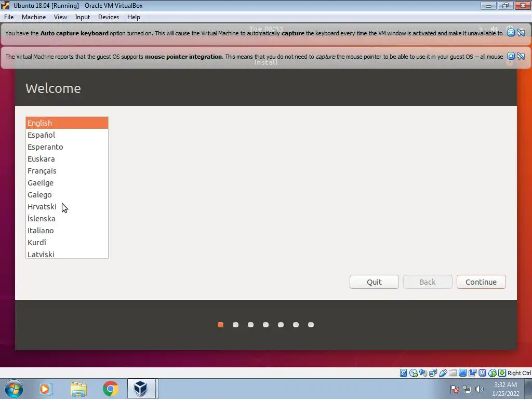Open the View menu
Screen dimensions: 532x399
pos(60,17)
